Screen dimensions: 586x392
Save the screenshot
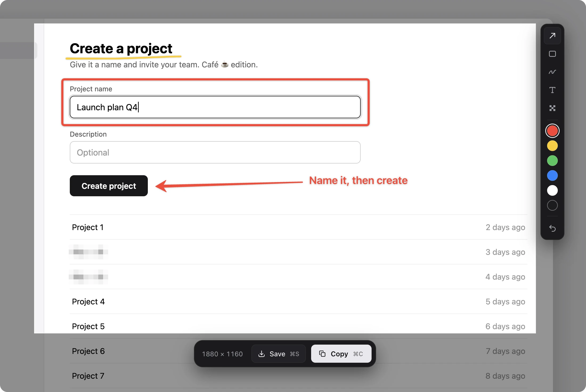tap(278, 354)
